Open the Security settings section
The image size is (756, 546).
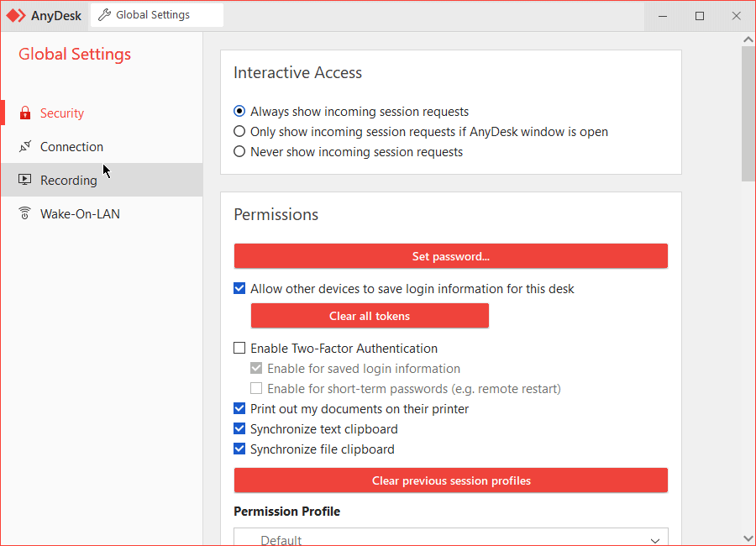[x=102, y=113]
